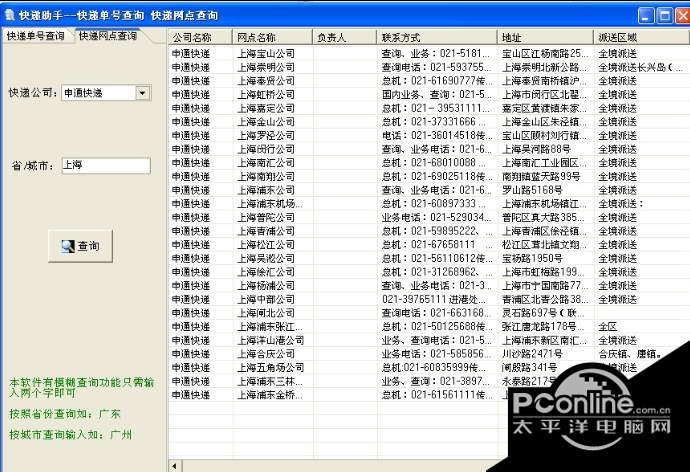Click the horizontal scrollbar left arrow
Viewport: 690px width, 472px height.
175,466
